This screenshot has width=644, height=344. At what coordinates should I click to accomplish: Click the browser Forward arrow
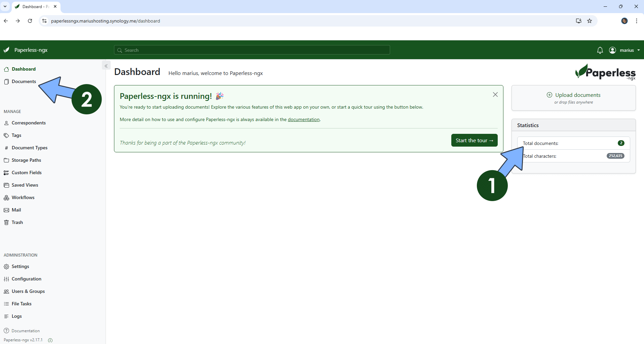[x=18, y=21]
